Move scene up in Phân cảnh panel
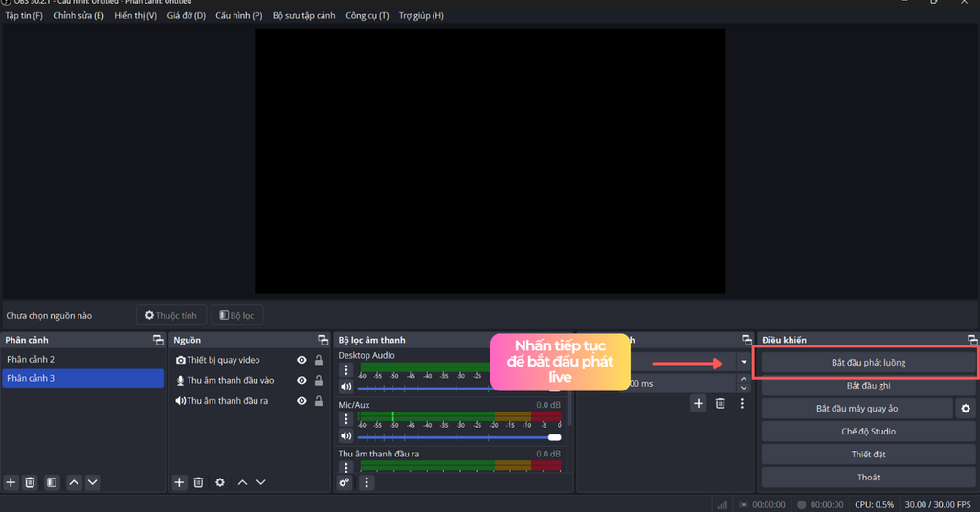 74,482
